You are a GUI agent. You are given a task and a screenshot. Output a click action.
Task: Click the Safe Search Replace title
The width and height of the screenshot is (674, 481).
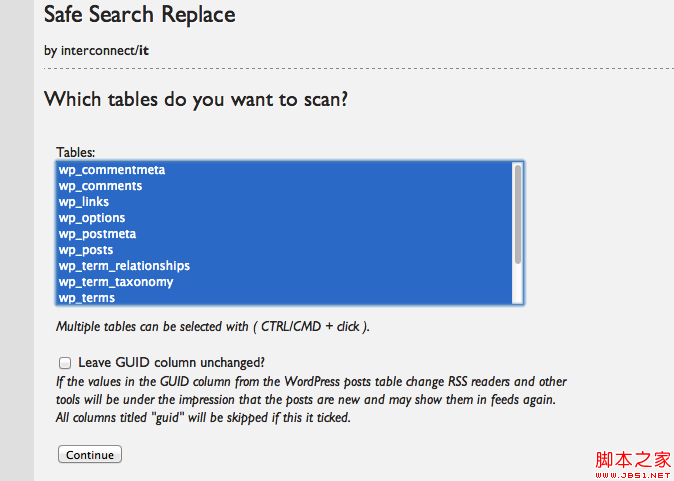[x=140, y=15]
